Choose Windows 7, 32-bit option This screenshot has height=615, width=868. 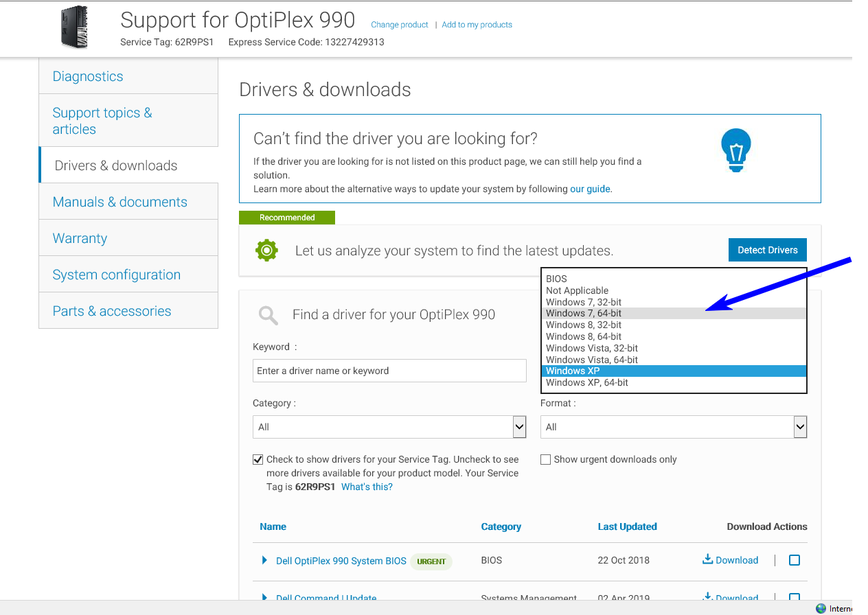point(674,302)
